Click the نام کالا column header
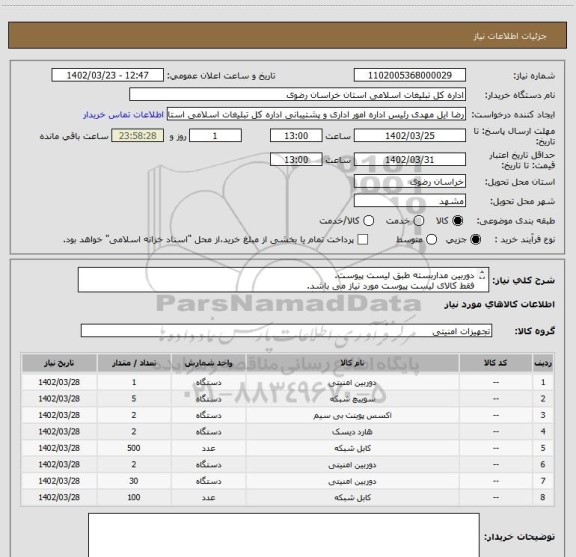The image size is (576, 557). point(352,363)
